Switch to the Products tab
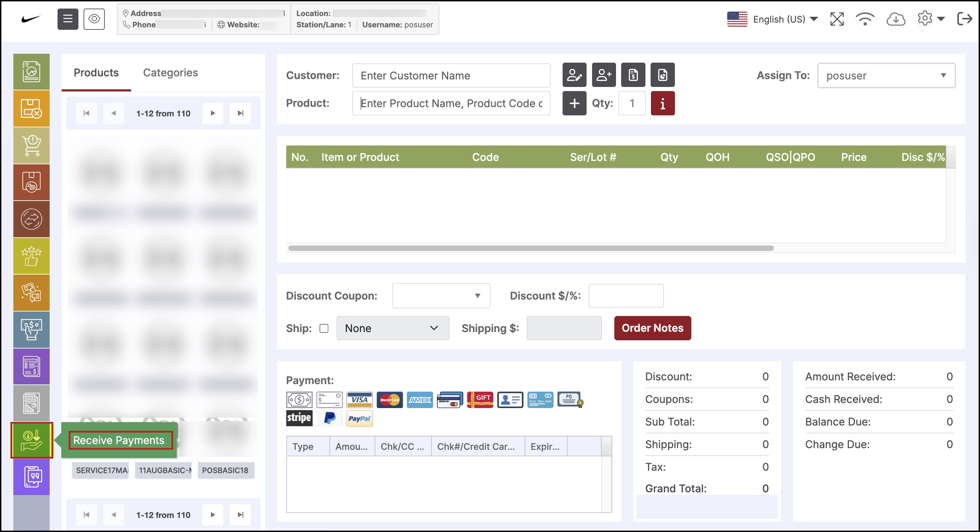 pyautogui.click(x=96, y=72)
